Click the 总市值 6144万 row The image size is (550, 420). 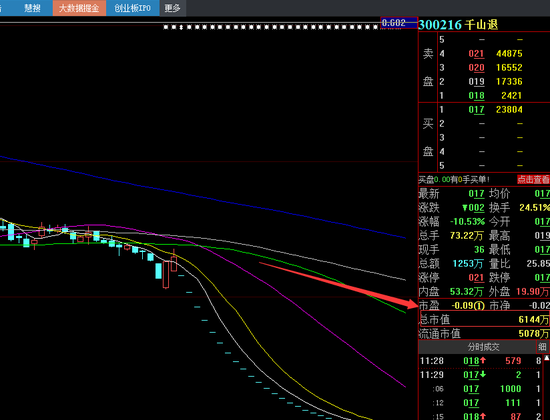point(484,319)
